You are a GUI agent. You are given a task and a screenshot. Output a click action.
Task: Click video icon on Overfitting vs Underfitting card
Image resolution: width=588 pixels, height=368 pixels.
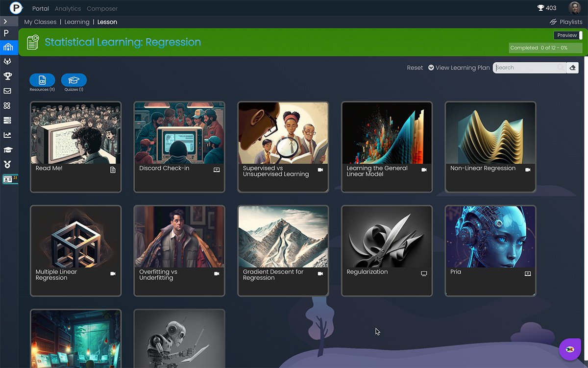click(217, 273)
